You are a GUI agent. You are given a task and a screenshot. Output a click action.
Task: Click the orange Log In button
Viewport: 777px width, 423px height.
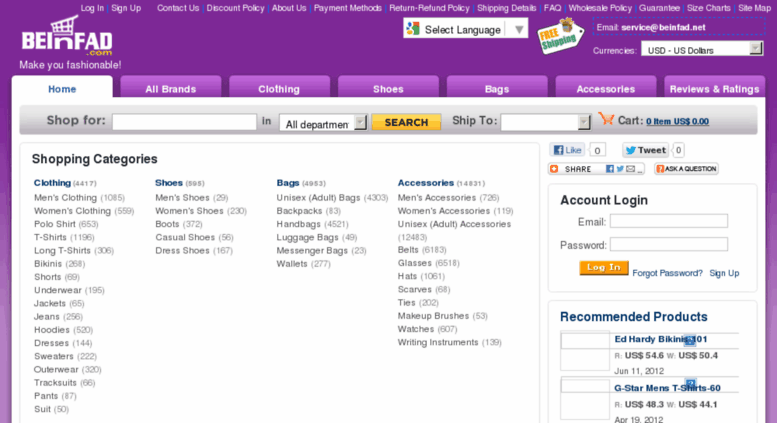[604, 267]
